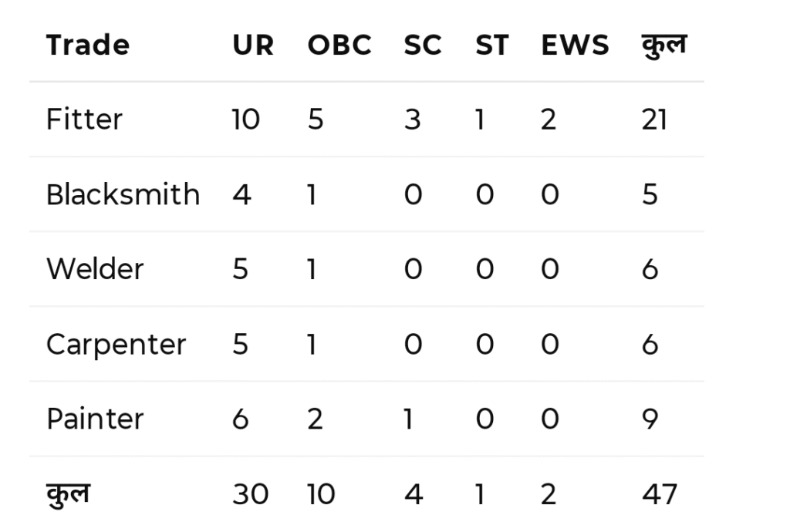Screen dimensions: 790x532
Task: Click the कुल label in the bottom row
Action: tap(67, 493)
